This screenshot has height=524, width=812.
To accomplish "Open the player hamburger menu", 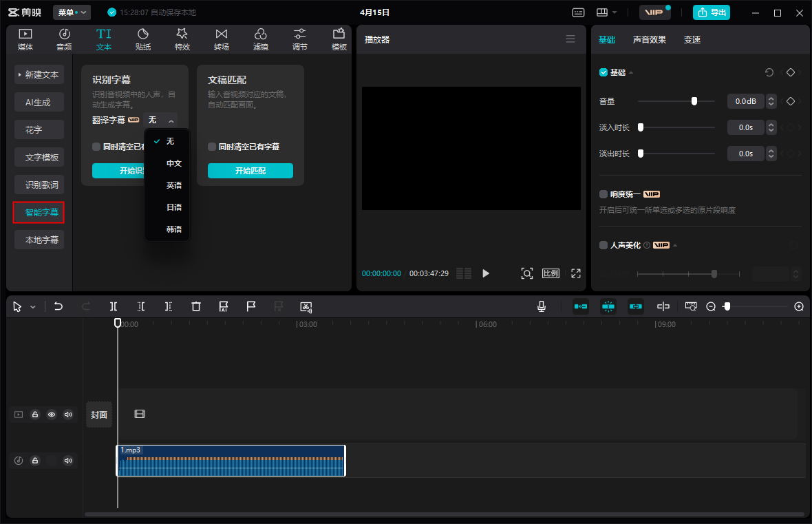I will [570, 39].
